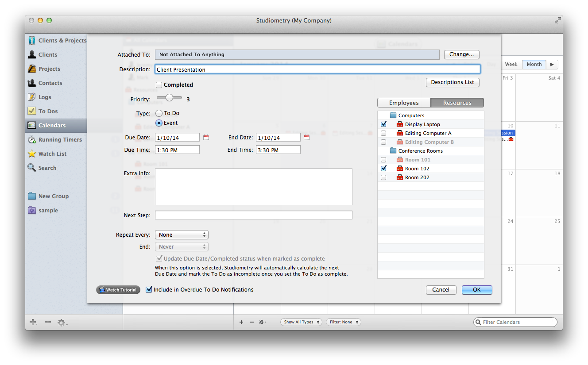
Task: Adjust the Priority slider
Action: [169, 98]
